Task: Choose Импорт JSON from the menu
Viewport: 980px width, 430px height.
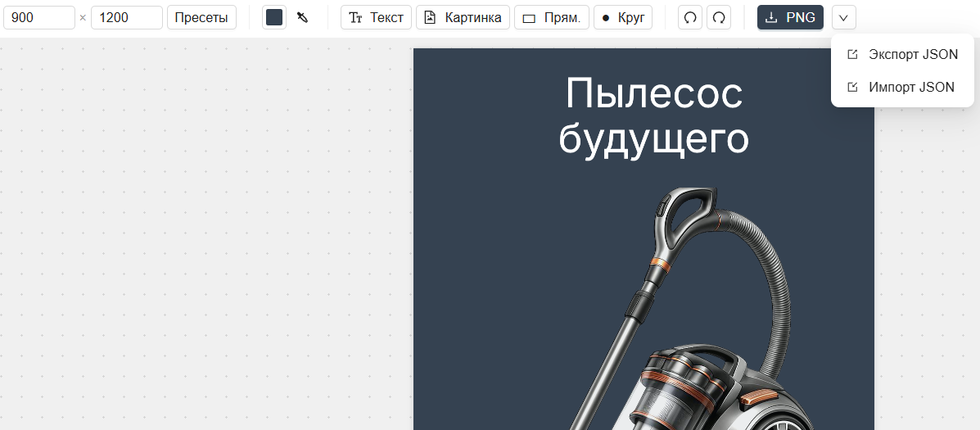Action: click(x=902, y=87)
